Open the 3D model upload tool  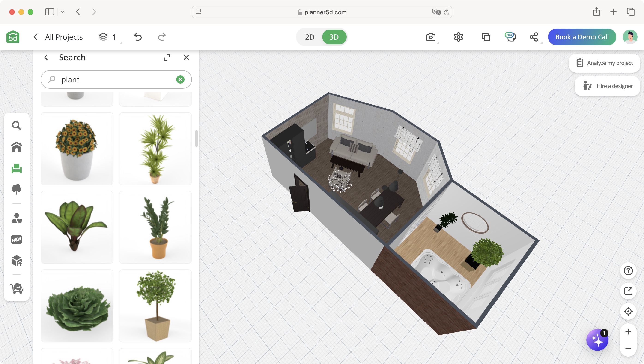tap(16, 261)
